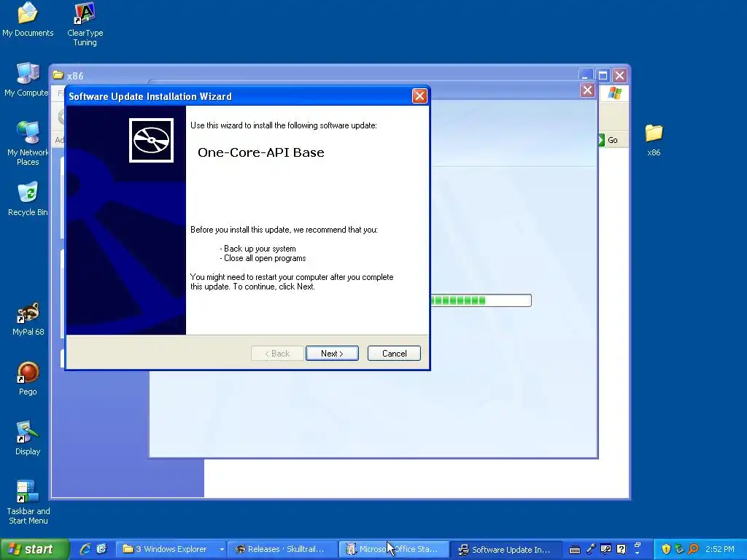Click the Windows flag logo in Explorer

pyautogui.click(x=614, y=93)
